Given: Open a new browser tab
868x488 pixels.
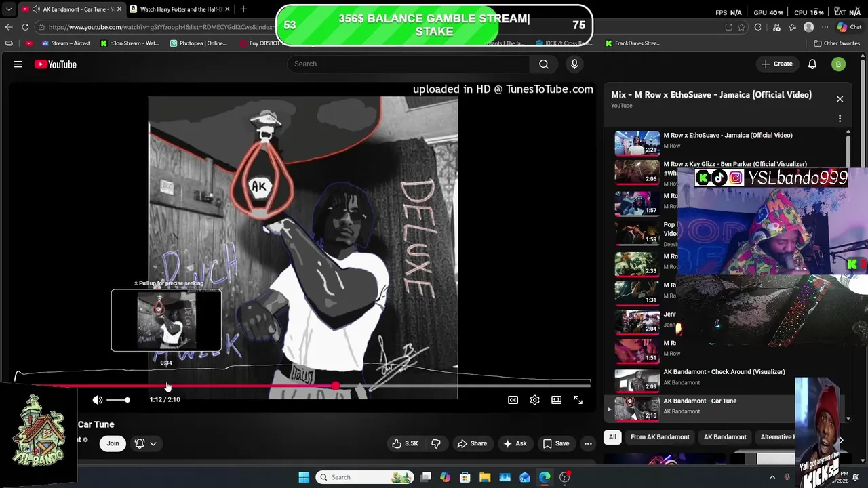Looking at the screenshot, I should (243, 9).
